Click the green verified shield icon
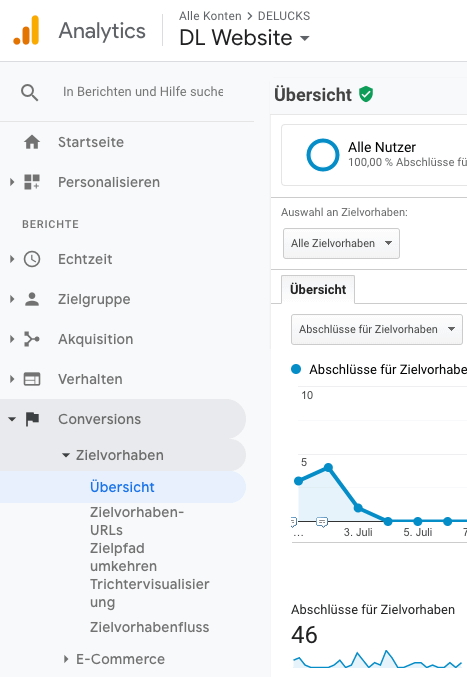 click(x=366, y=94)
